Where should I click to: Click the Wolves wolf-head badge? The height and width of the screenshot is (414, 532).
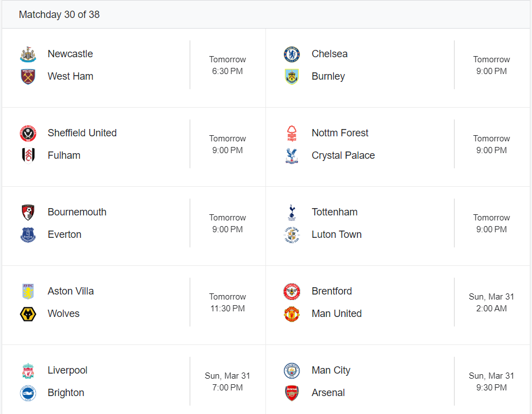pyautogui.click(x=28, y=314)
